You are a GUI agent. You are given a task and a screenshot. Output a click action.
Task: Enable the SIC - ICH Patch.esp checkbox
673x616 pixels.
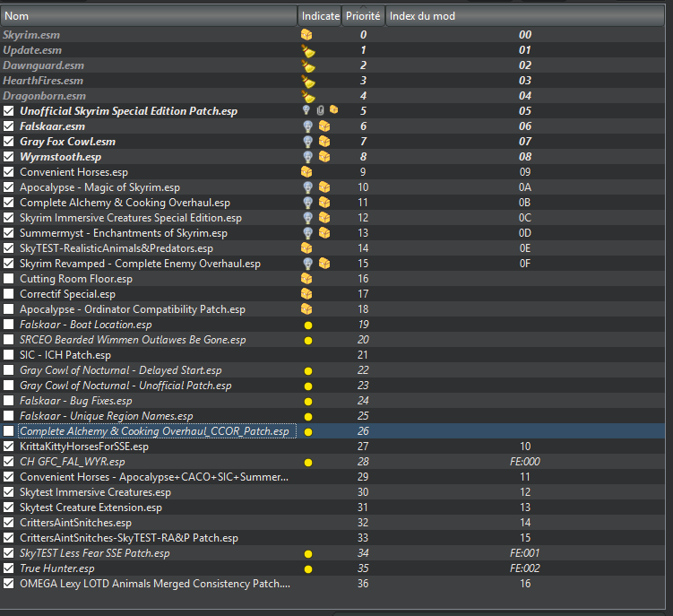9,355
